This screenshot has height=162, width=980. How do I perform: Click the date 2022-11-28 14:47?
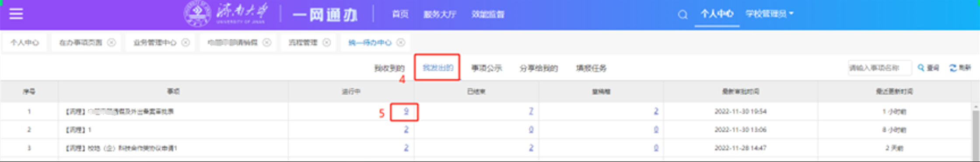tap(741, 148)
